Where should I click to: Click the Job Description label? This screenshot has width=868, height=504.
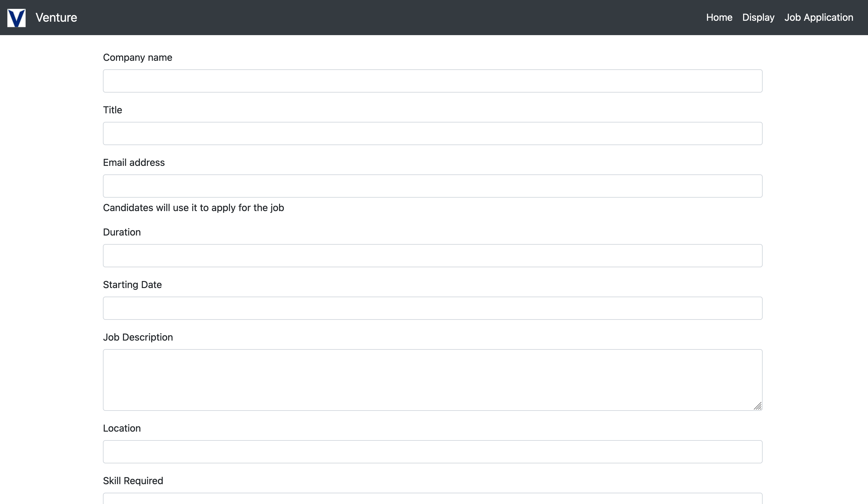[138, 337]
